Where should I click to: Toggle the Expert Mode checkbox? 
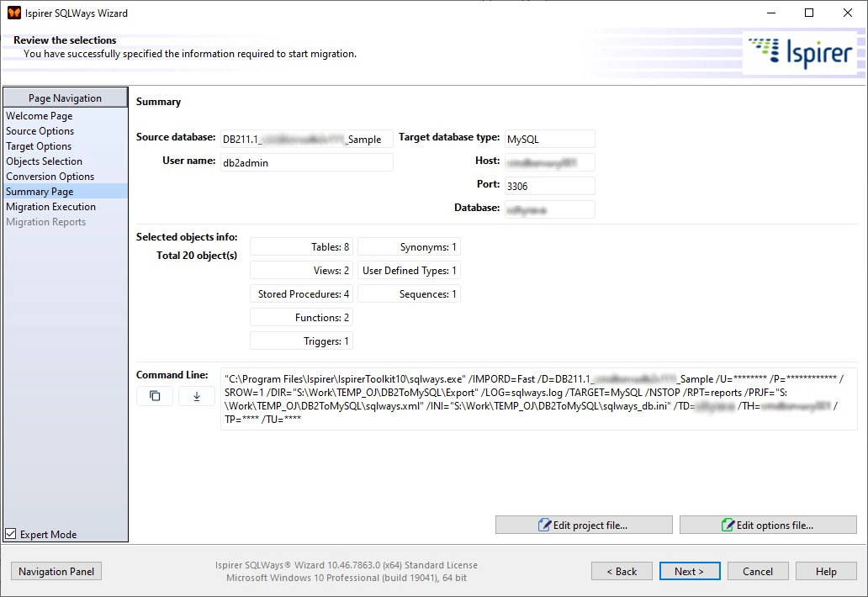point(10,533)
